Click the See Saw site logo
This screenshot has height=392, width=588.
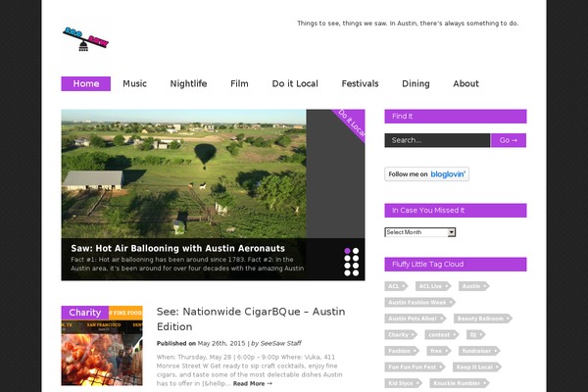pyautogui.click(x=85, y=39)
